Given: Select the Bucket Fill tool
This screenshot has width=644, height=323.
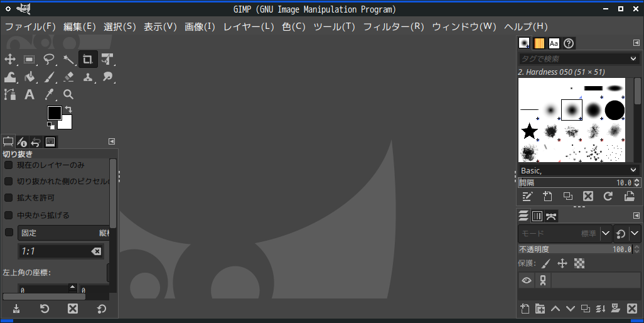Looking at the screenshot, I should coord(29,77).
